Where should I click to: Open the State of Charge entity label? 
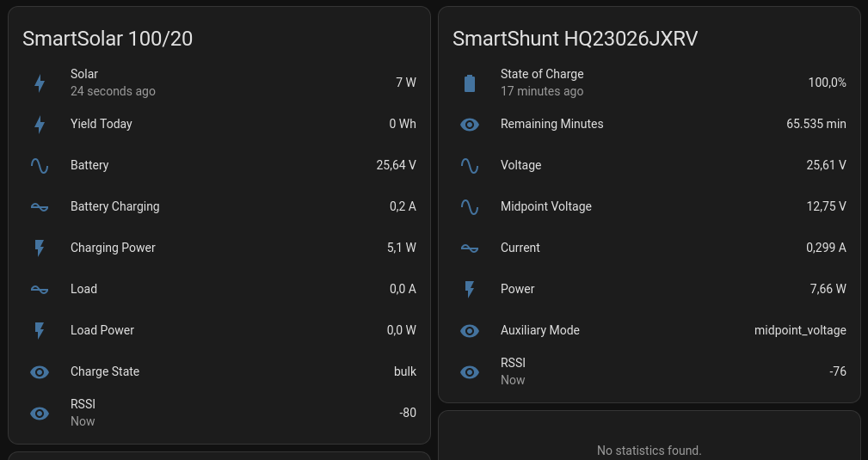point(542,74)
